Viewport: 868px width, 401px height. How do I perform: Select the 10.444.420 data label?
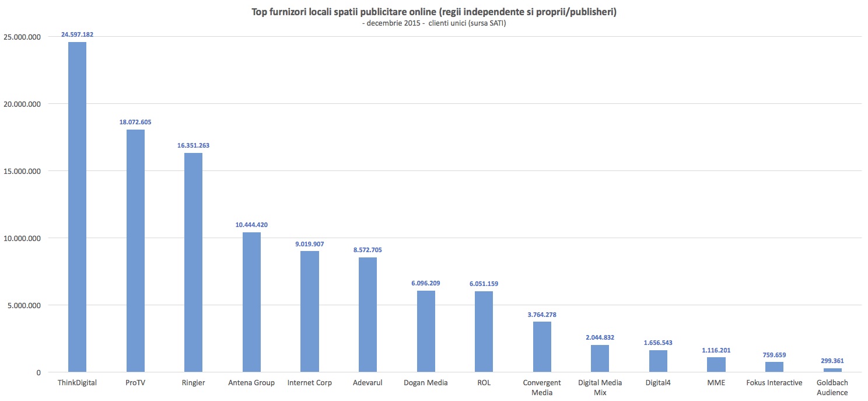click(x=251, y=225)
